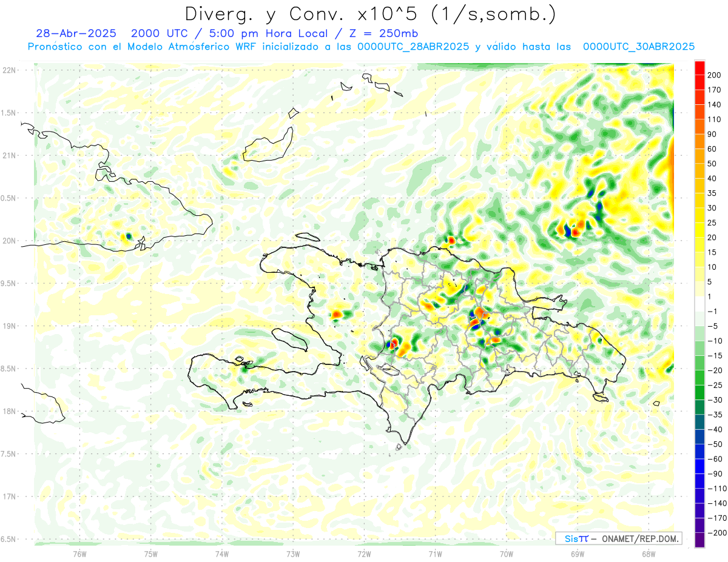
Task: Click the '2000 UTC' time text
Action: point(159,33)
